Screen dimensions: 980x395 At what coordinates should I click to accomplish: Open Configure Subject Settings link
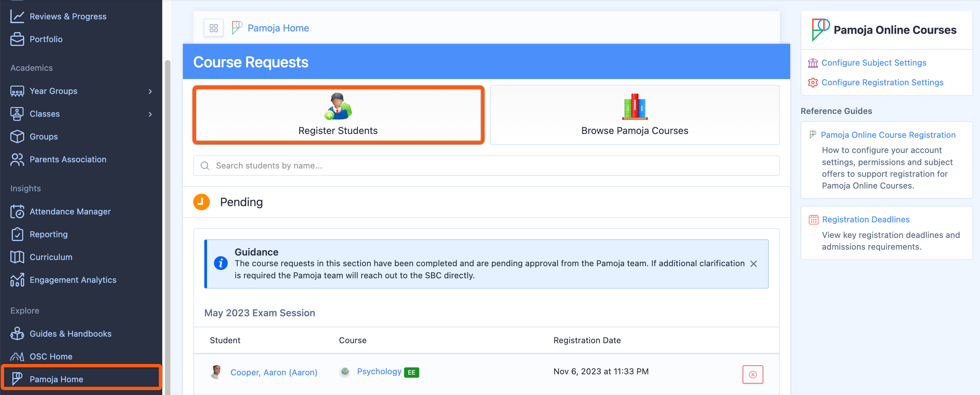click(873, 63)
